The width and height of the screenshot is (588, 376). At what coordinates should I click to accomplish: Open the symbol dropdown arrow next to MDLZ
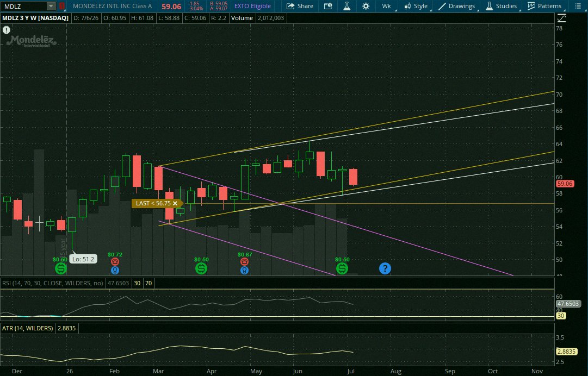(51, 6)
